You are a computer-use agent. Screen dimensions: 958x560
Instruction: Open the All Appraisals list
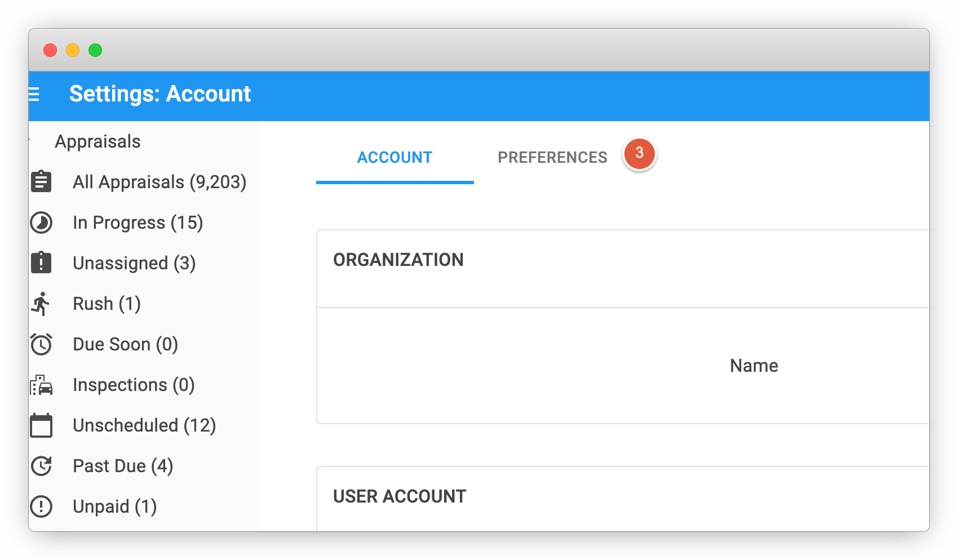[x=159, y=181]
